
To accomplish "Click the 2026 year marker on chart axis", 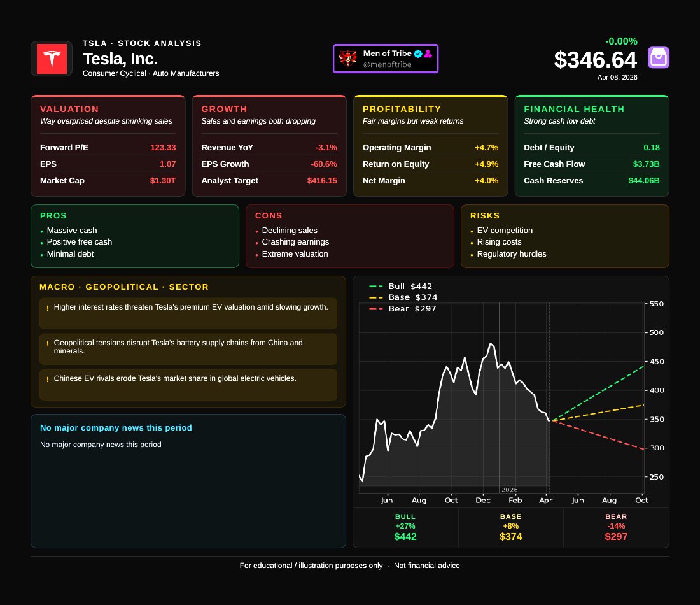I will (509, 490).
